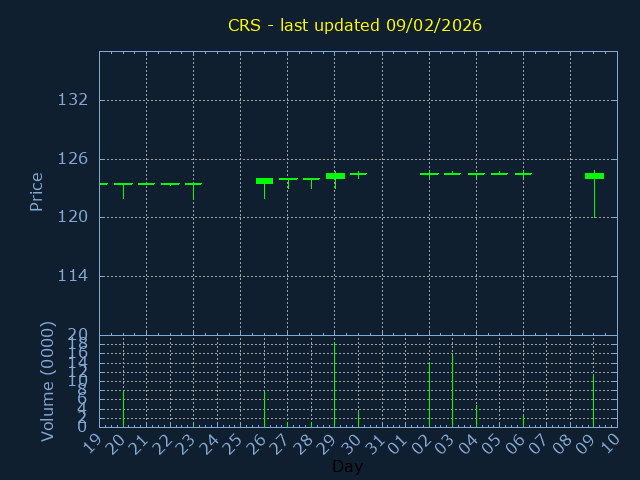640x480 pixels.
Task: Select the day 10 x-axis tick label
Action: point(613,442)
